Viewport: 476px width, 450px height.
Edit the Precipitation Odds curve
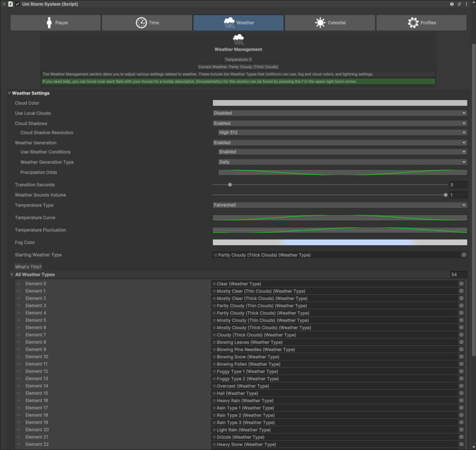[x=342, y=172]
